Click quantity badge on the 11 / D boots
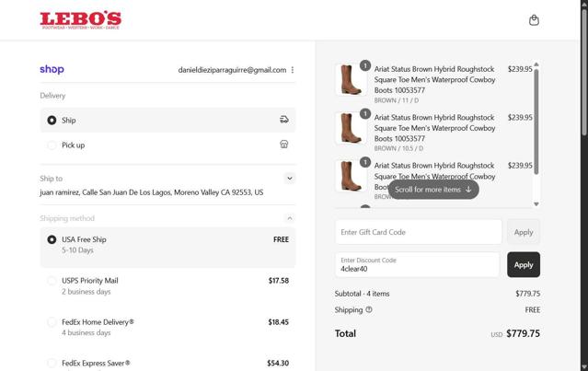Viewport: 588px width, 371px height. [365, 65]
